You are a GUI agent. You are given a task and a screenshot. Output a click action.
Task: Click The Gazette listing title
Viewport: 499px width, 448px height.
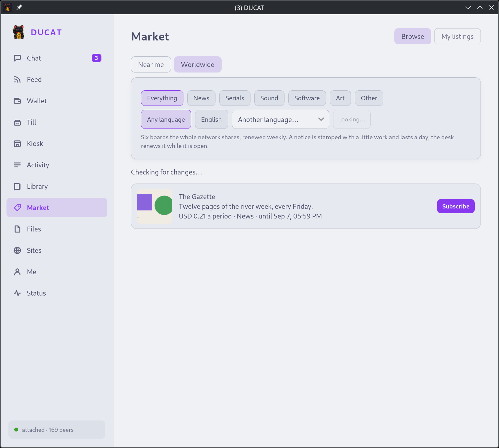197,196
